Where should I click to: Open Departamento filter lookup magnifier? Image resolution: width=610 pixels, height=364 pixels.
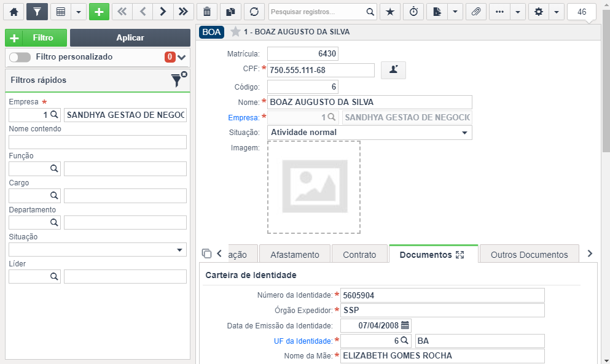click(54, 222)
